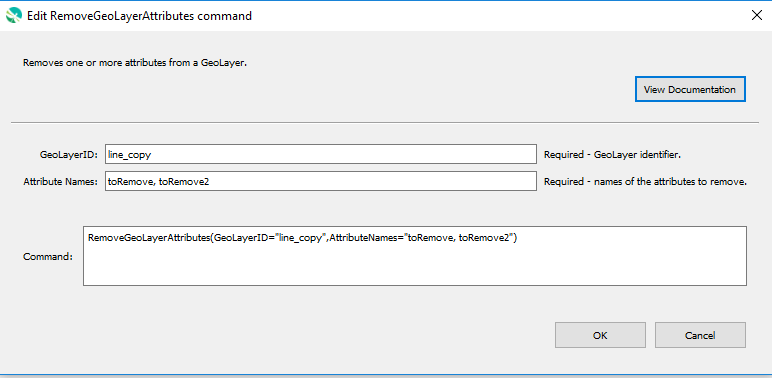
Task: Open the View Documentation button
Action: point(690,90)
